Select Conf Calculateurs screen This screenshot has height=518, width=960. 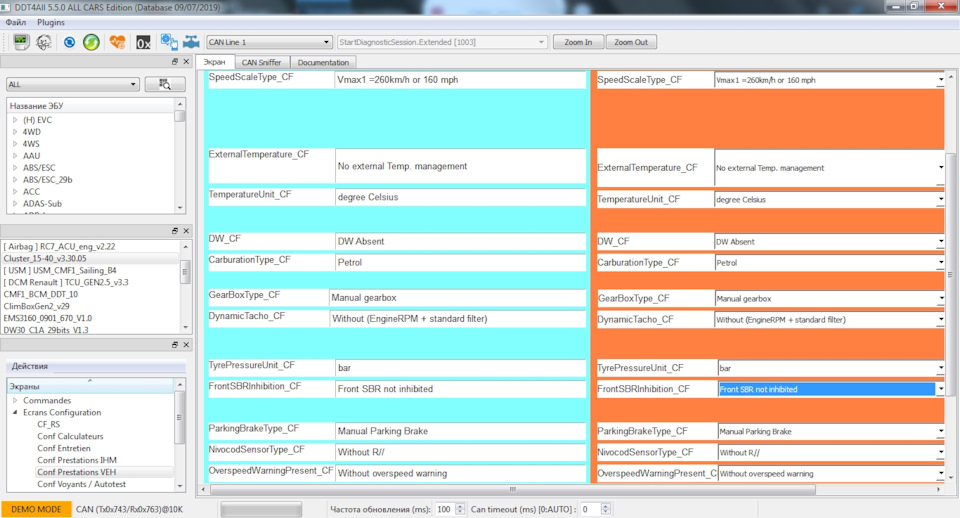pyautogui.click(x=70, y=437)
